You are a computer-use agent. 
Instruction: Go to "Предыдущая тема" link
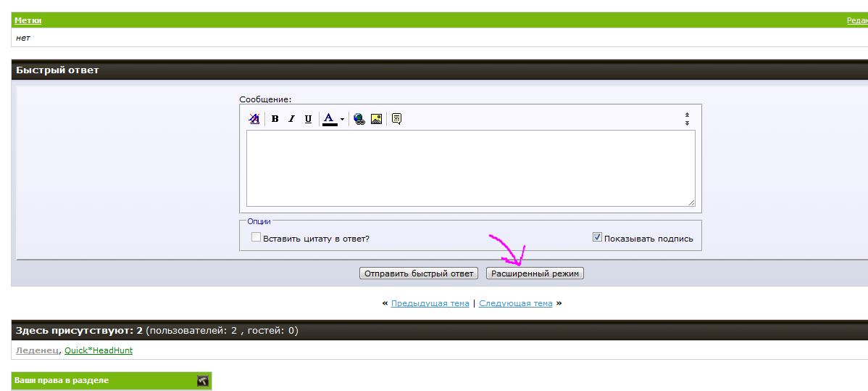pos(430,303)
